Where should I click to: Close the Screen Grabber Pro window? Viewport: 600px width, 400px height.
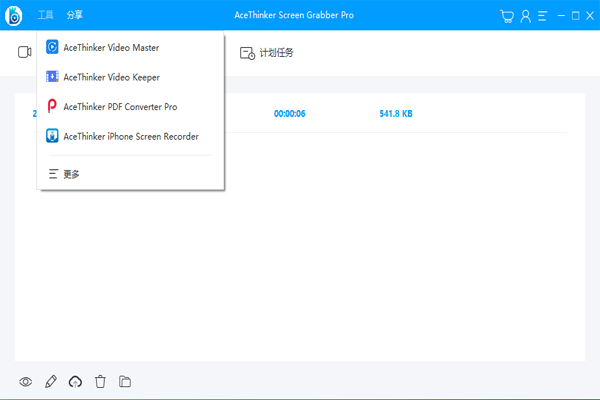pyautogui.click(x=590, y=16)
